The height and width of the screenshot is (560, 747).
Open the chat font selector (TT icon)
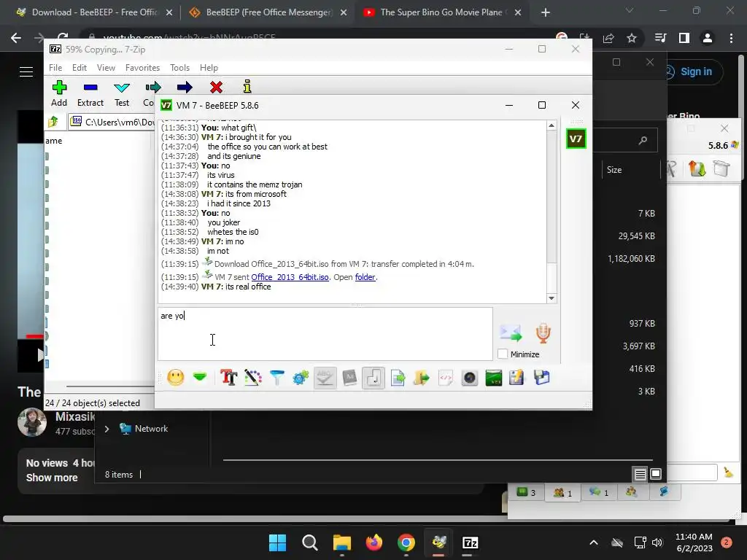(x=228, y=378)
